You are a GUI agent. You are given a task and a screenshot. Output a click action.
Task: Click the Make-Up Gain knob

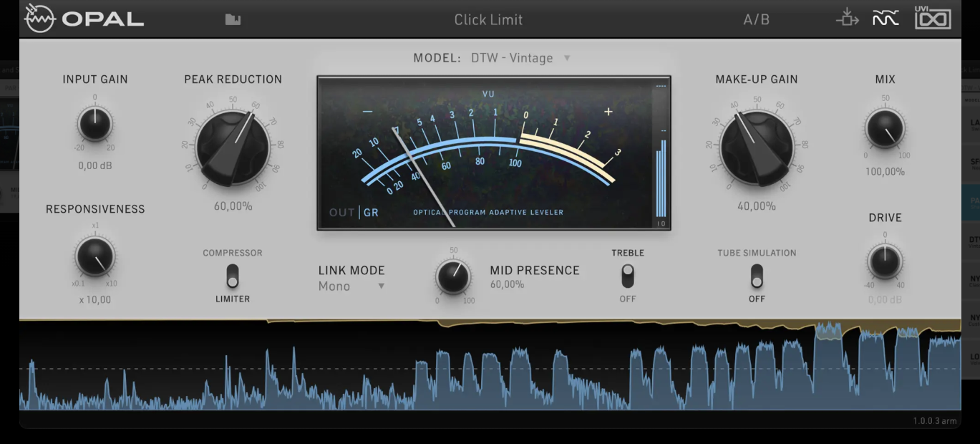tap(756, 148)
